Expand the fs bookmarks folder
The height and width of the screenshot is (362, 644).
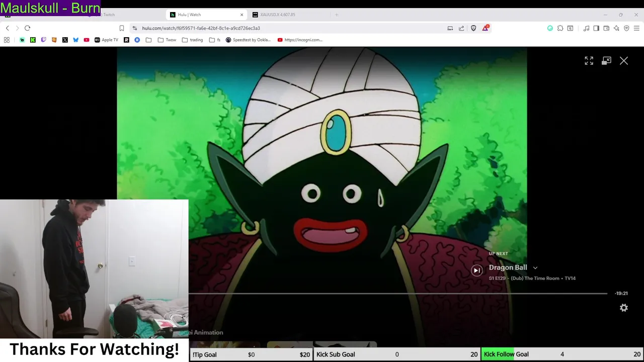coord(215,40)
